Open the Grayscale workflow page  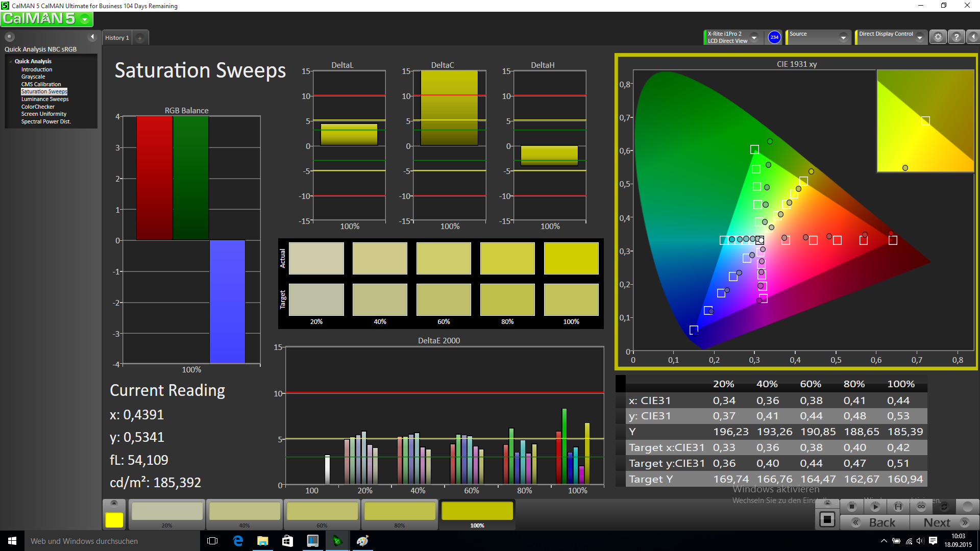pos(33,77)
